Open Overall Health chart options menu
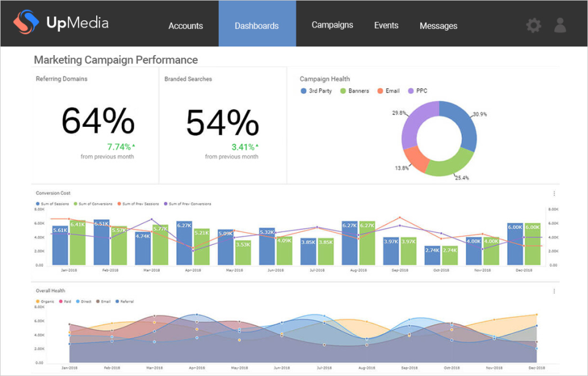 pyautogui.click(x=554, y=291)
